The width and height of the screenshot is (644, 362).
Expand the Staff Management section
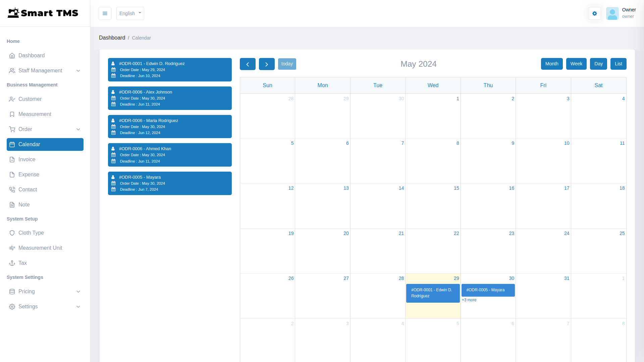pos(78,71)
